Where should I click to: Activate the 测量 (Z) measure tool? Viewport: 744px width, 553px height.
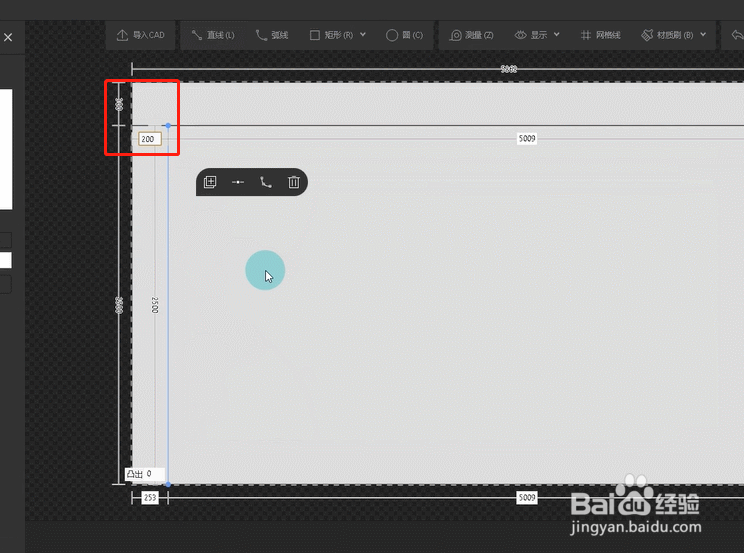point(471,35)
